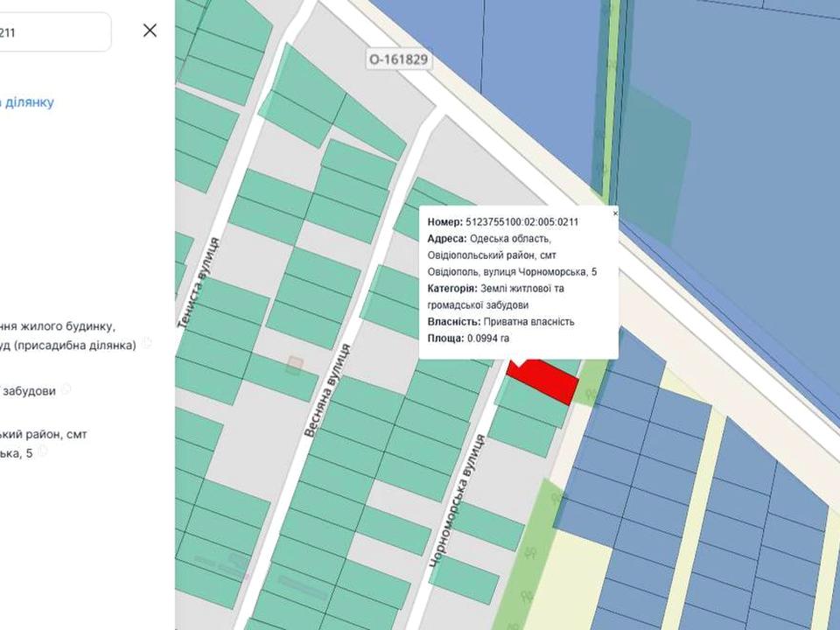Image resolution: width=840 pixels, height=630 pixels.
Task: Click info icon next to sidebar address "5"
Action: (x=42, y=452)
